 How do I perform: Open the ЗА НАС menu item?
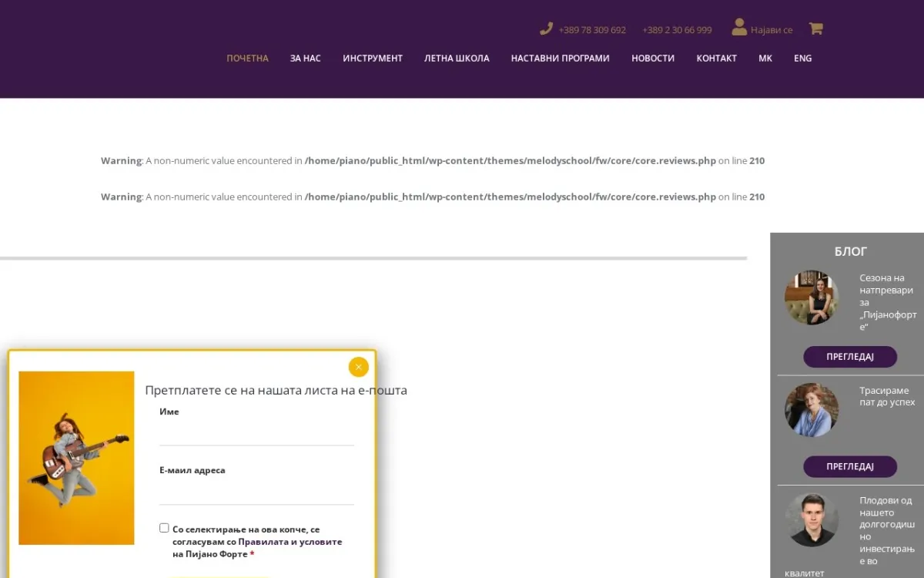pos(306,59)
